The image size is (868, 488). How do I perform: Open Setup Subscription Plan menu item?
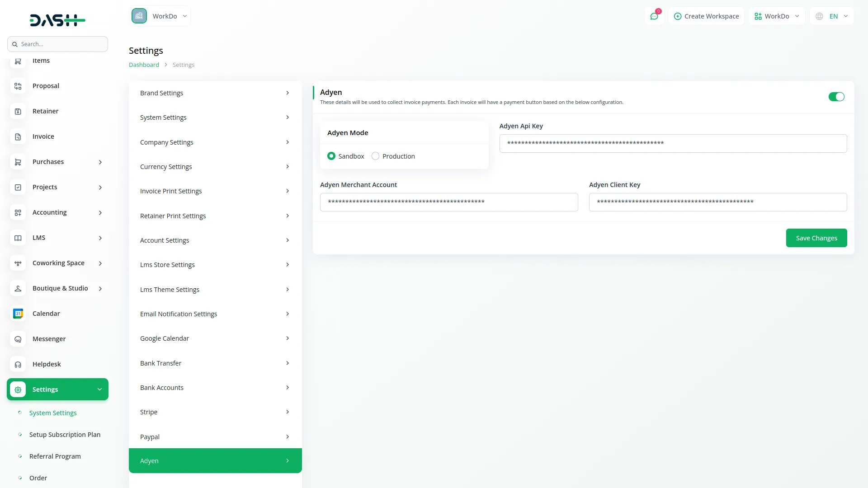[65, 434]
